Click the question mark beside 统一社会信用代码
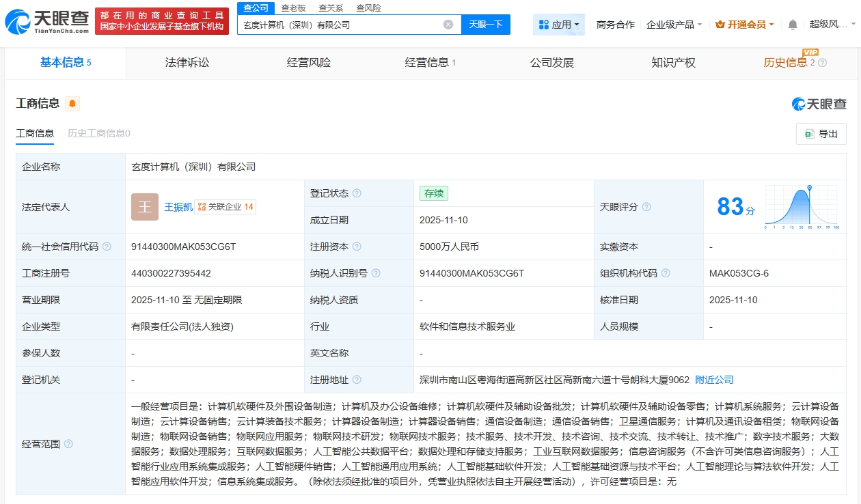This screenshot has width=861, height=504. click(106, 246)
